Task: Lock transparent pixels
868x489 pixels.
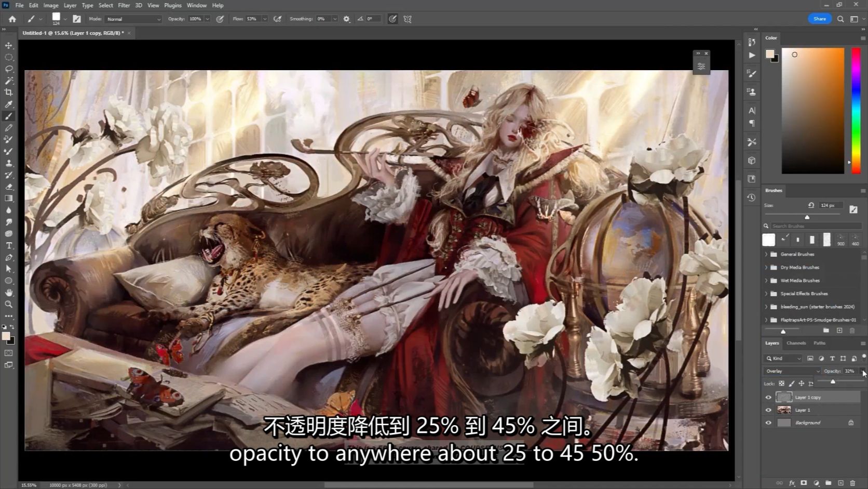Action: (x=781, y=384)
